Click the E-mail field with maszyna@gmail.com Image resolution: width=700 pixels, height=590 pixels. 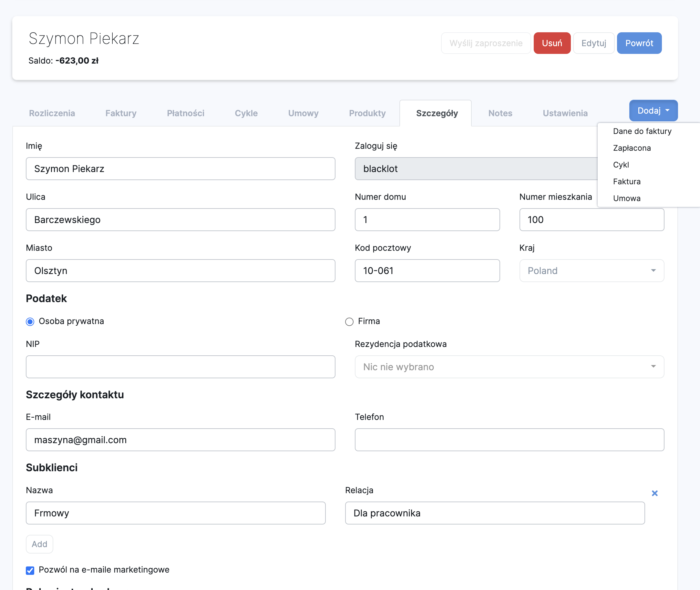click(180, 440)
